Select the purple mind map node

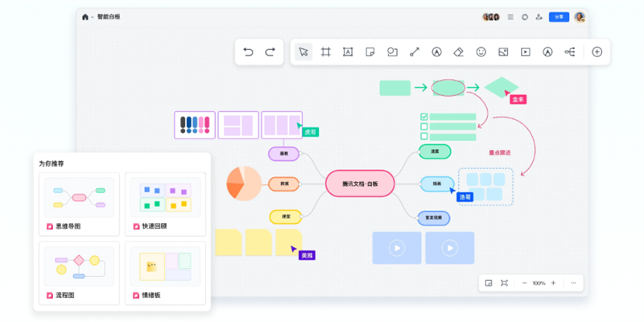pyautogui.click(x=284, y=154)
